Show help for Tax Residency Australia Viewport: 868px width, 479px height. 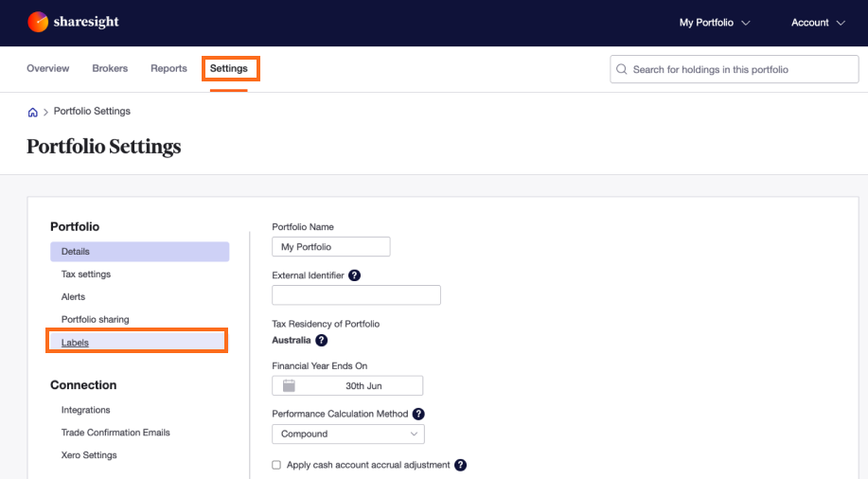coord(321,340)
